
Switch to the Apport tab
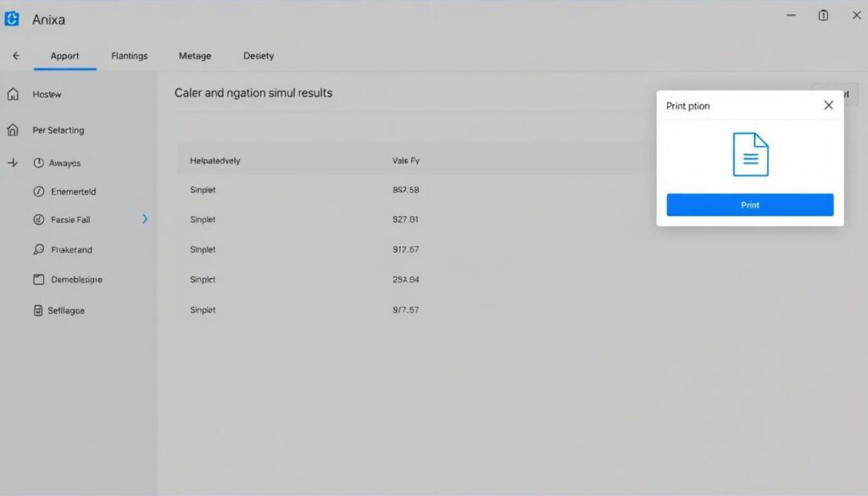[x=64, y=56]
